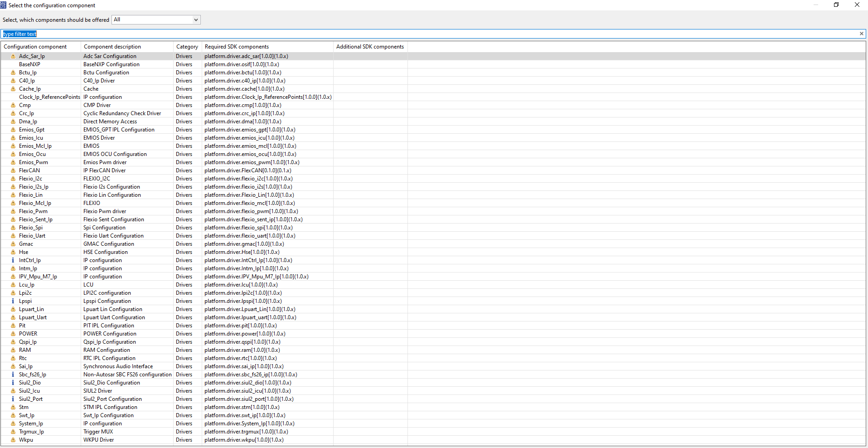Click the warning icon beside Cmp

[x=13, y=105]
